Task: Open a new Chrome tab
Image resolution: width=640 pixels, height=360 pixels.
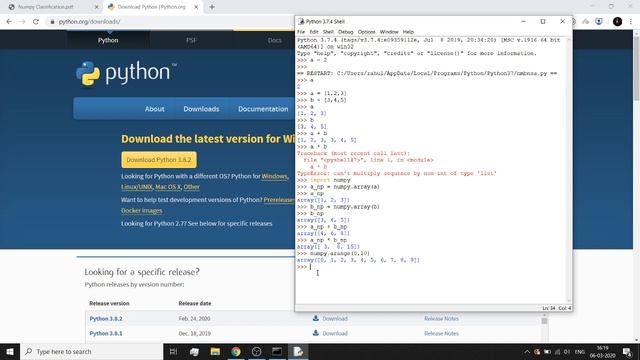Action: click(x=212, y=7)
